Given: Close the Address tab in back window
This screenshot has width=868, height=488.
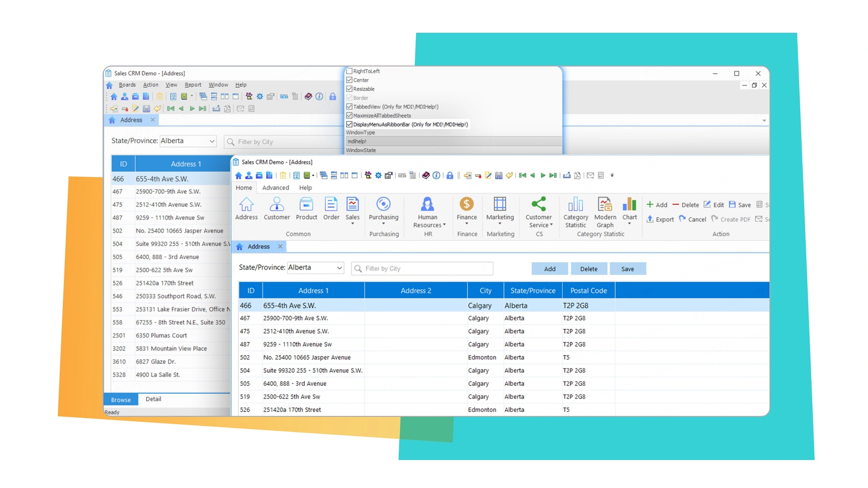Looking at the screenshot, I should (153, 120).
